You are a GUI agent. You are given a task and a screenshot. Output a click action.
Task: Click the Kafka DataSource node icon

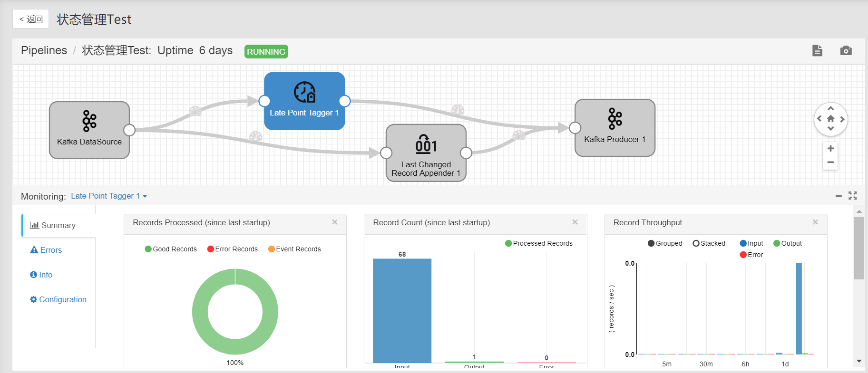89,121
